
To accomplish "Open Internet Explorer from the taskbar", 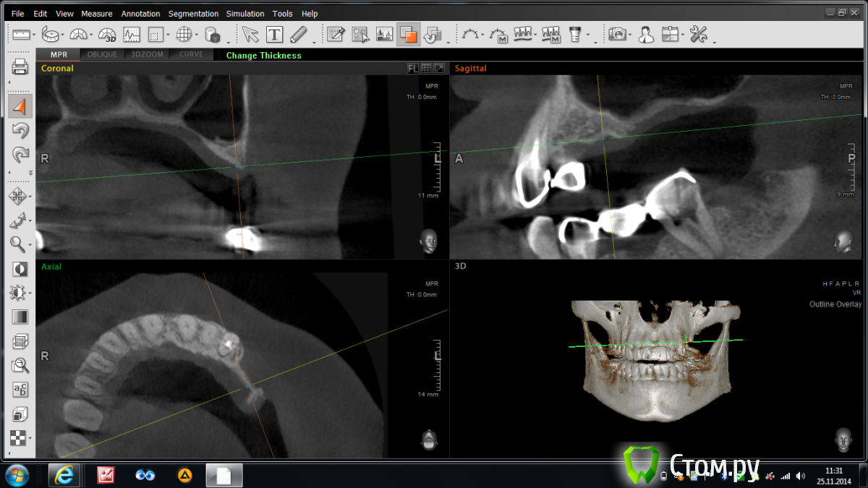I will click(x=64, y=474).
